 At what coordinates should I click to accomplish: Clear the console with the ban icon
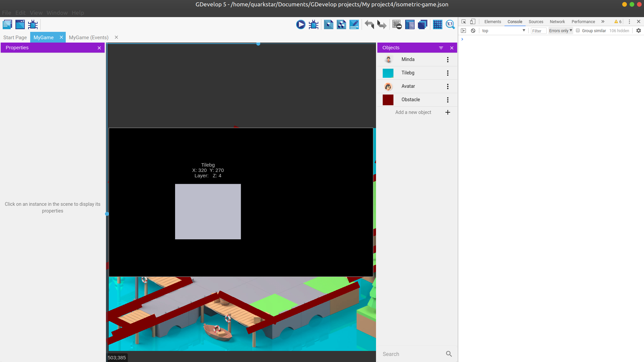(473, 31)
